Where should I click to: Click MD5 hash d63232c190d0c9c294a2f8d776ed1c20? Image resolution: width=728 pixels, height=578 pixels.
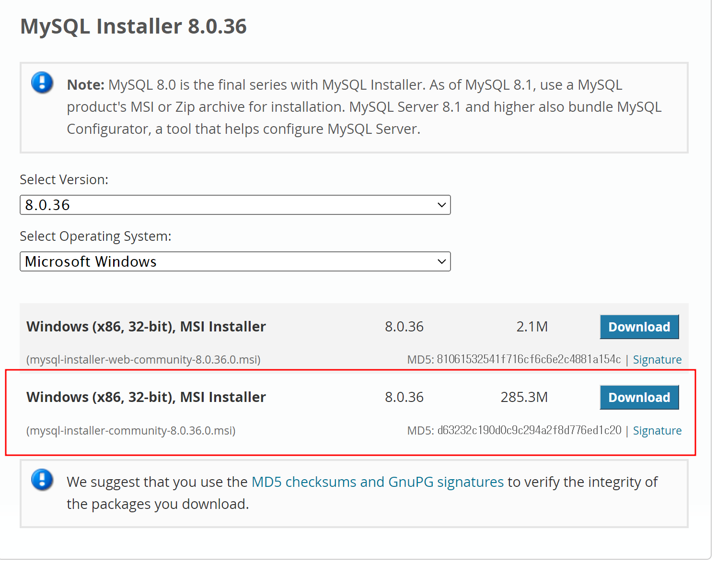pos(529,430)
